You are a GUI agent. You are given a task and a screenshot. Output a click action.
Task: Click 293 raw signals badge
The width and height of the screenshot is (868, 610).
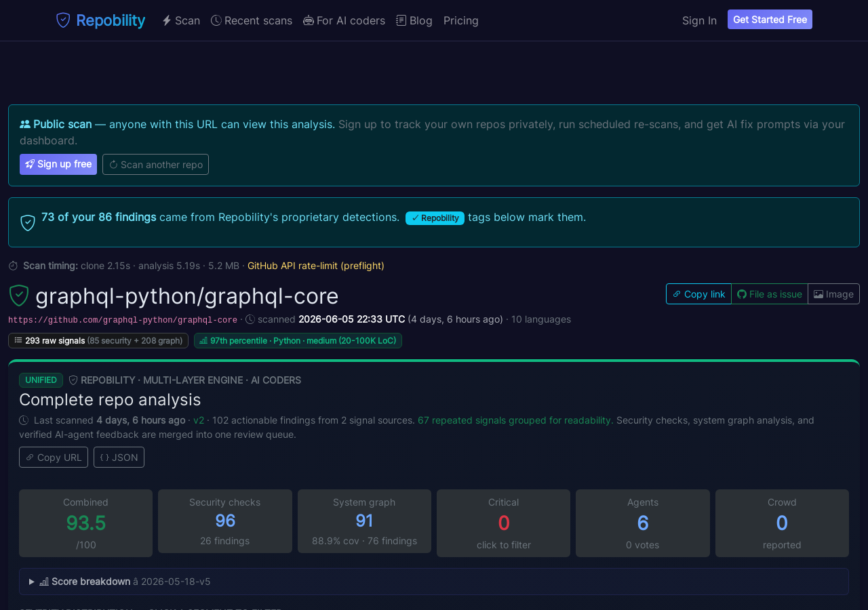click(x=98, y=340)
